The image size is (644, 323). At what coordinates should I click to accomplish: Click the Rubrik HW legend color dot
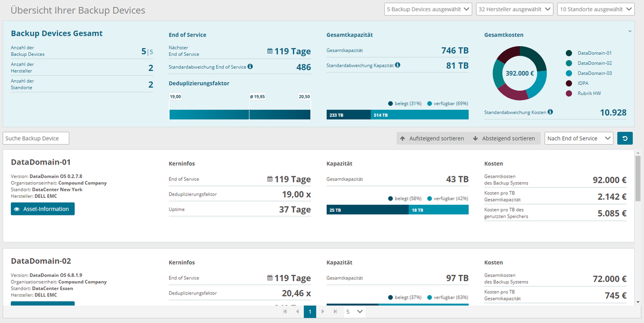tap(568, 94)
